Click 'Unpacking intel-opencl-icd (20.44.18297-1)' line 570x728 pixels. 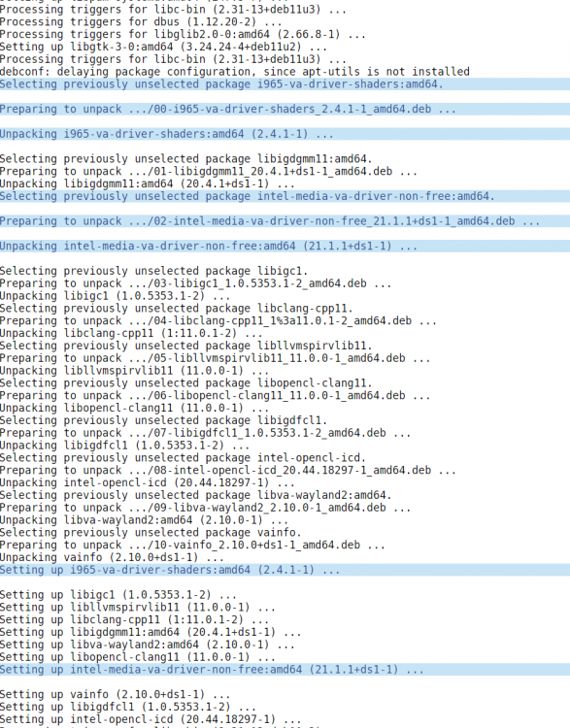point(148,482)
